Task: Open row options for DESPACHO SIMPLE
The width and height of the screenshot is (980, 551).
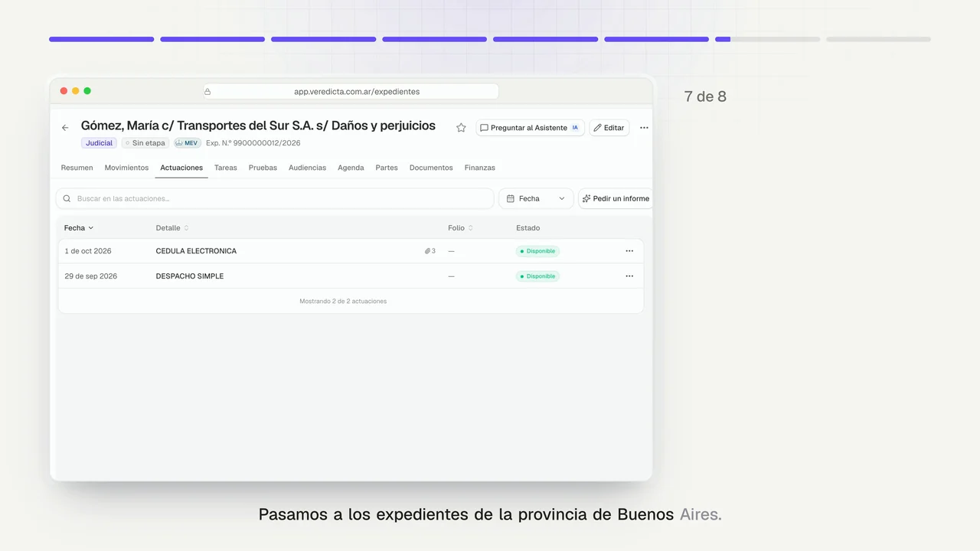Action: [x=629, y=276]
